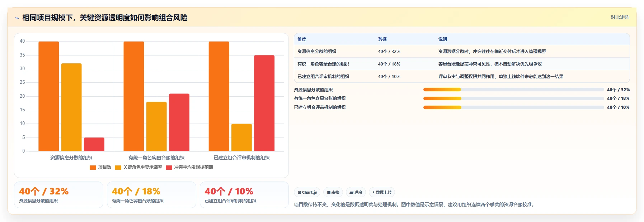Click the description 资源数据分散时，冲突往往在临近交付后才进入管理视野
644x222 pixels.
(x=492, y=52)
